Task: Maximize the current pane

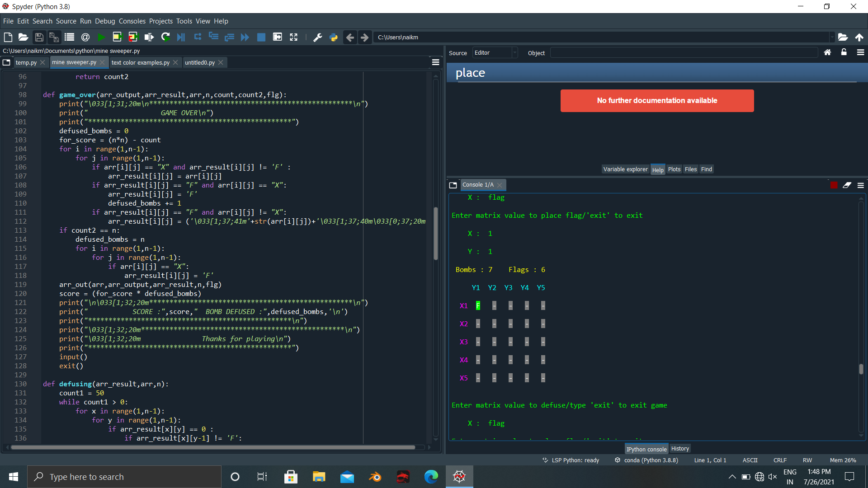Action: tap(294, 37)
